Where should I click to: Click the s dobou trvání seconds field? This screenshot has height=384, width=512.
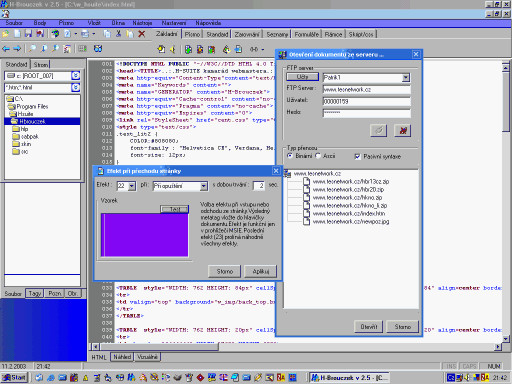[259, 186]
